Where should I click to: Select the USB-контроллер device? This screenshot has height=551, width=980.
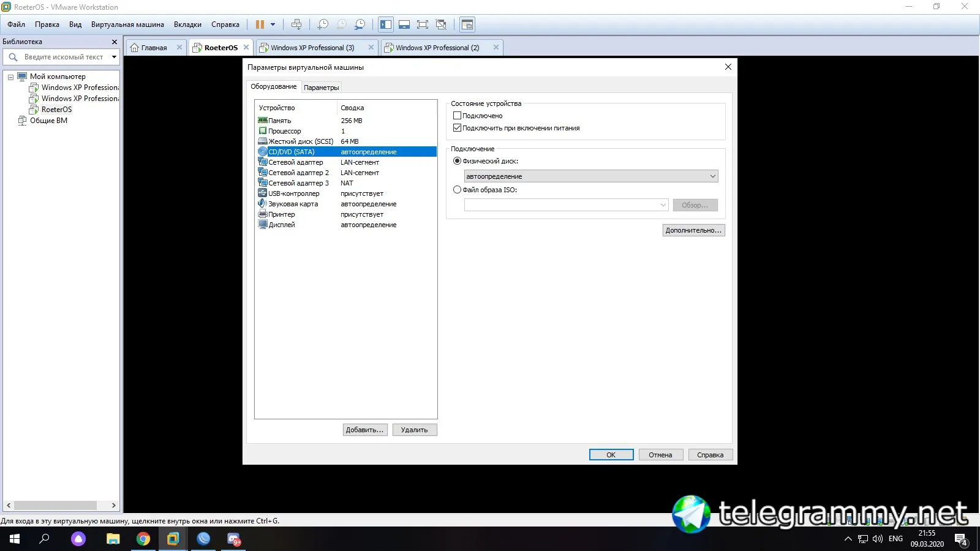tap(346, 193)
